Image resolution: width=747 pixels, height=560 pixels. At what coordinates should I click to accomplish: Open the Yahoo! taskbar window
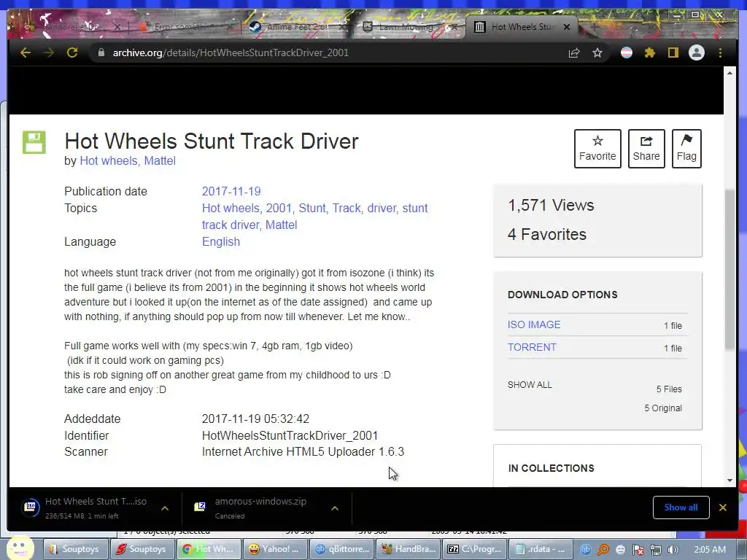point(276,549)
